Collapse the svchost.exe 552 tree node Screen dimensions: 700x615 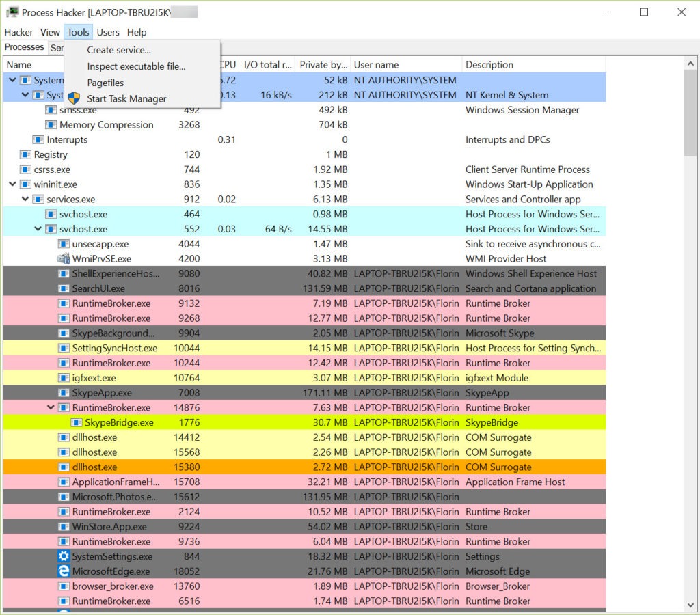38,228
